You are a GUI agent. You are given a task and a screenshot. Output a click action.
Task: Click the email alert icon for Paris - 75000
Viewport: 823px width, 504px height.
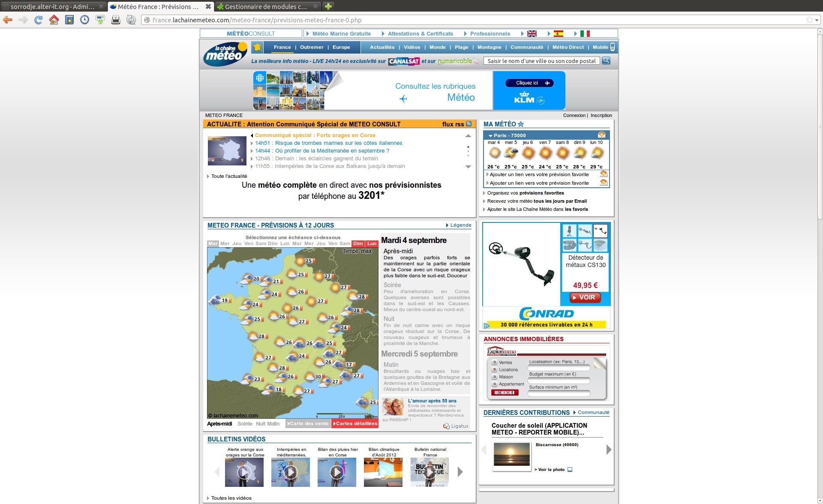coord(602,135)
